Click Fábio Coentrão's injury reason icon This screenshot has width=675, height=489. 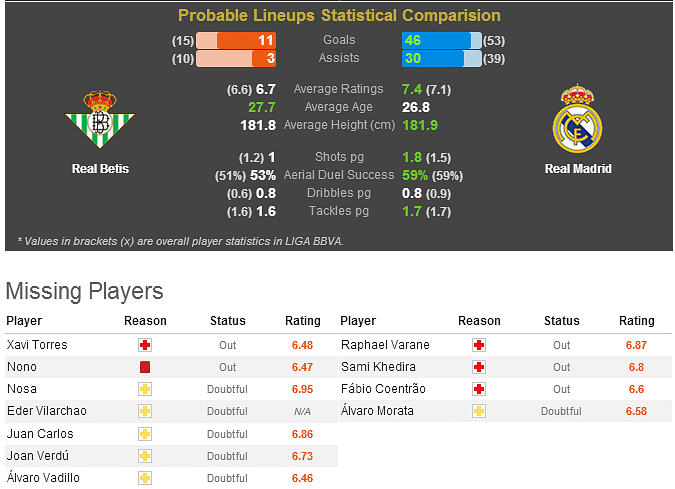pos(479,389)
